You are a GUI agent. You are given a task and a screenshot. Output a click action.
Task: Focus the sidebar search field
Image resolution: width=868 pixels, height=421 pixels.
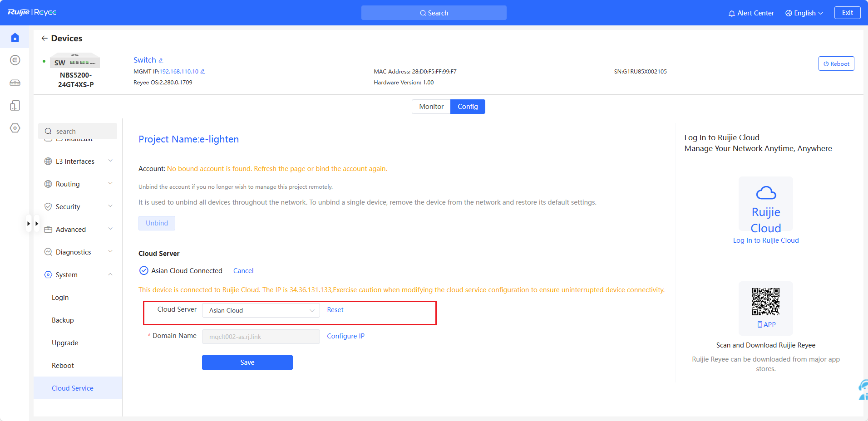[78, 131]
